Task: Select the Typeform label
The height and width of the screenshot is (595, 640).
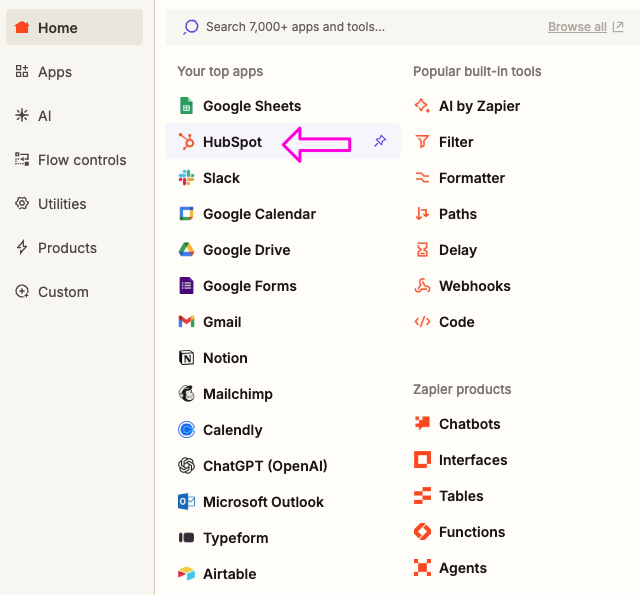Action: [236, 538]
